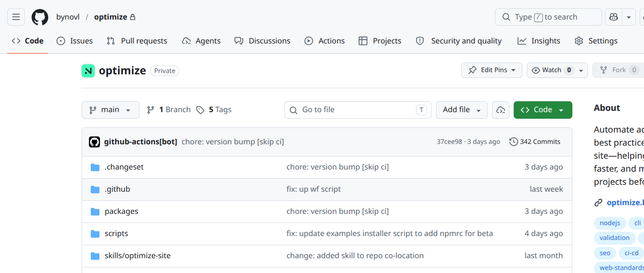Open the green Code clone dropdown
This screenshot has height=273, width=644.
[543, 110]
